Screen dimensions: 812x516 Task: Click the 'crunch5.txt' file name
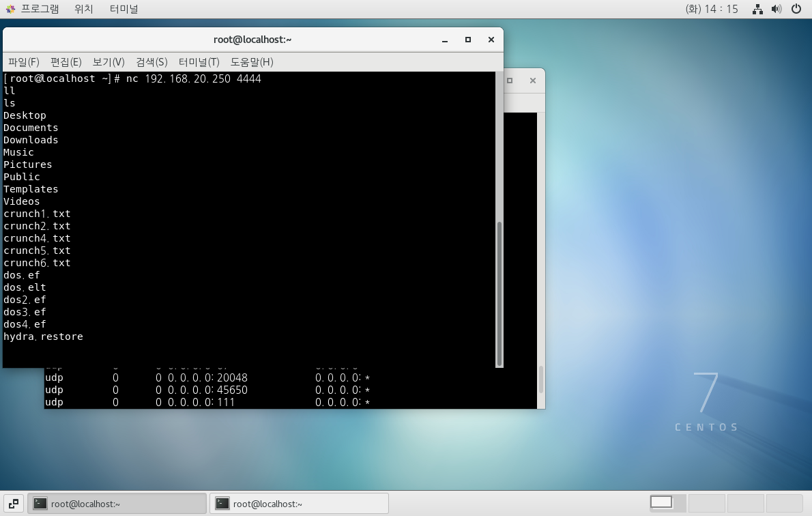pos(38,250)
